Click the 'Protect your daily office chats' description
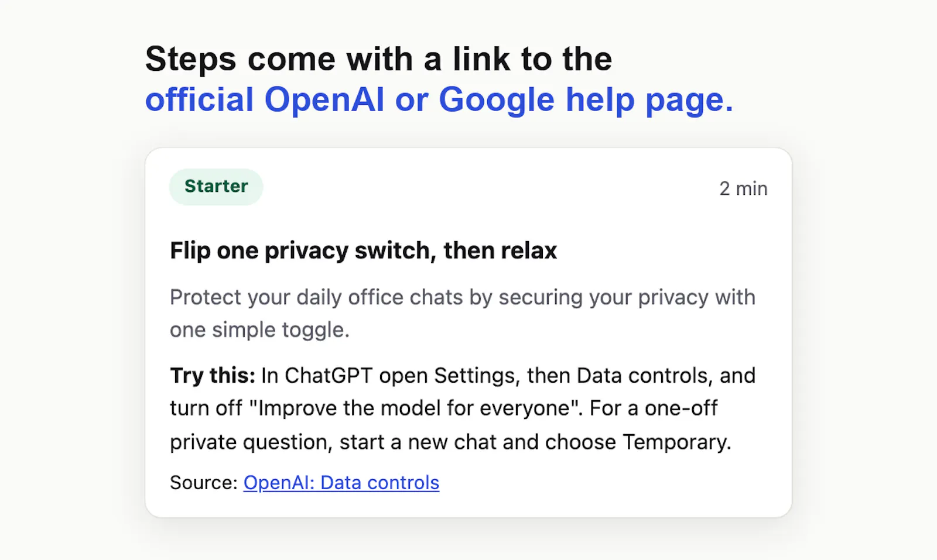 463,313
